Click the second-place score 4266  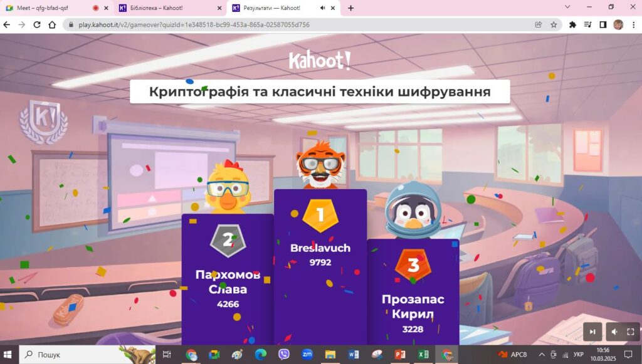pos(228,304)
